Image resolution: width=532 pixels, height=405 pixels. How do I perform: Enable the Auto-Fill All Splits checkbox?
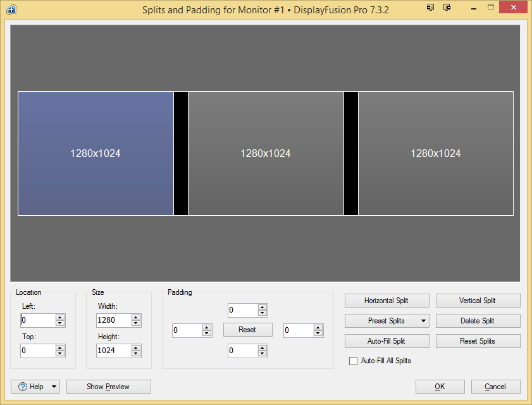coord(354,361)
